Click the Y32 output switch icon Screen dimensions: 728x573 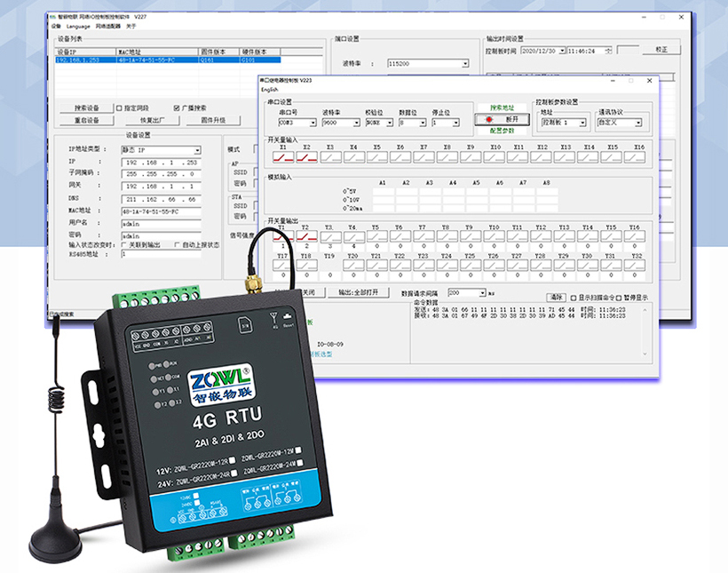[x=635, y=266]
